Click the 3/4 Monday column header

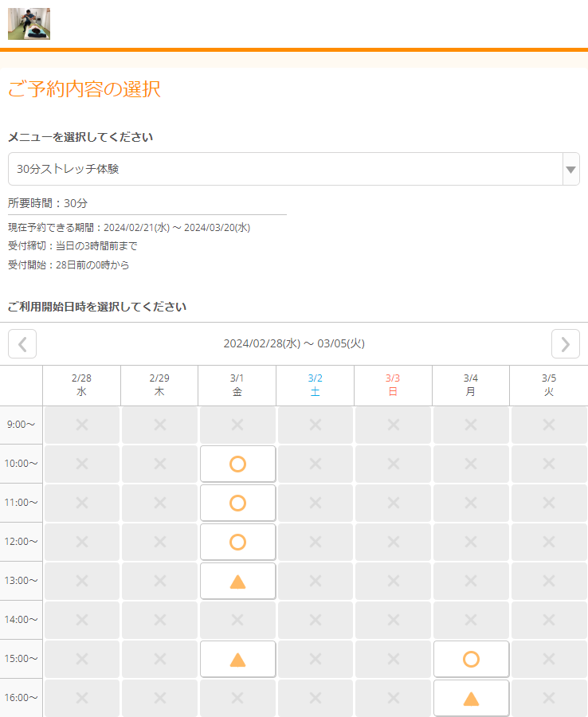click(x=471, y=386)
